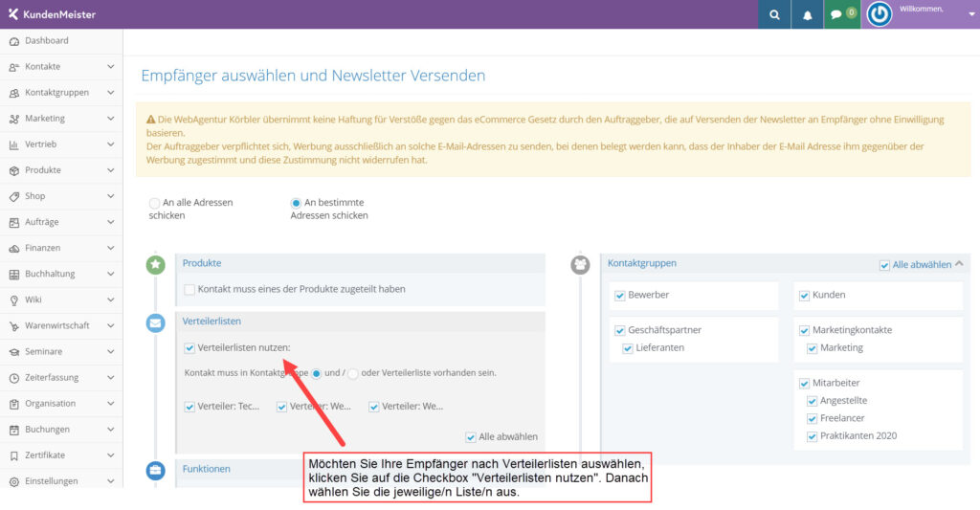This screenshot has width=980, height=510.
Task: Click the briefcase Funktionen icon
Action: coord(156,470)
